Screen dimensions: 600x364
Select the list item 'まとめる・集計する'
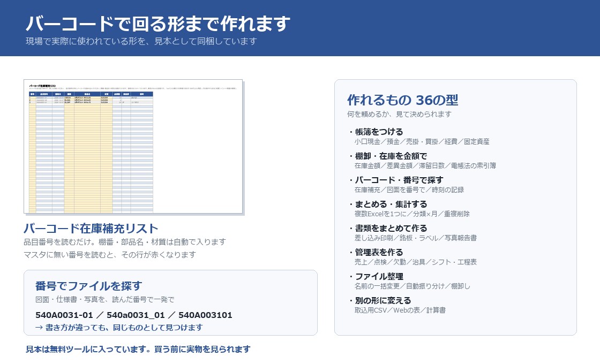[391, 204]
